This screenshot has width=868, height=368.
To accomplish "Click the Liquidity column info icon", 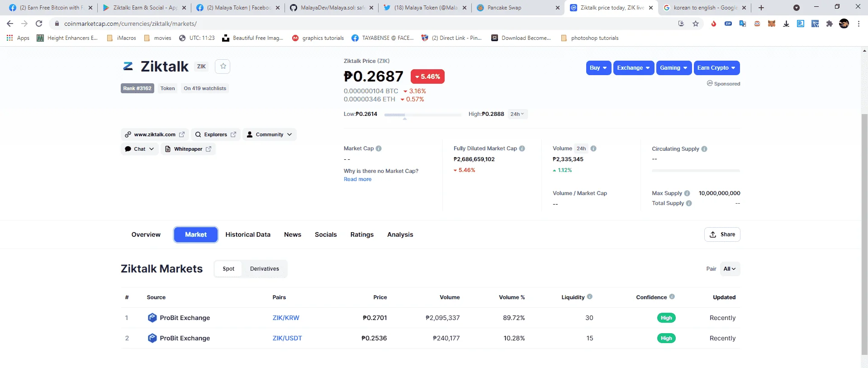I will (x=590, y=297).
